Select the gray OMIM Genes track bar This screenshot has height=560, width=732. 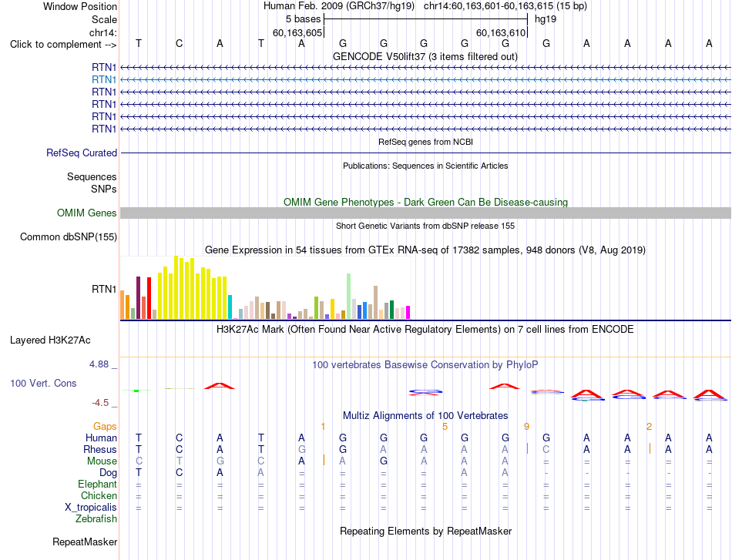[425, 213]
